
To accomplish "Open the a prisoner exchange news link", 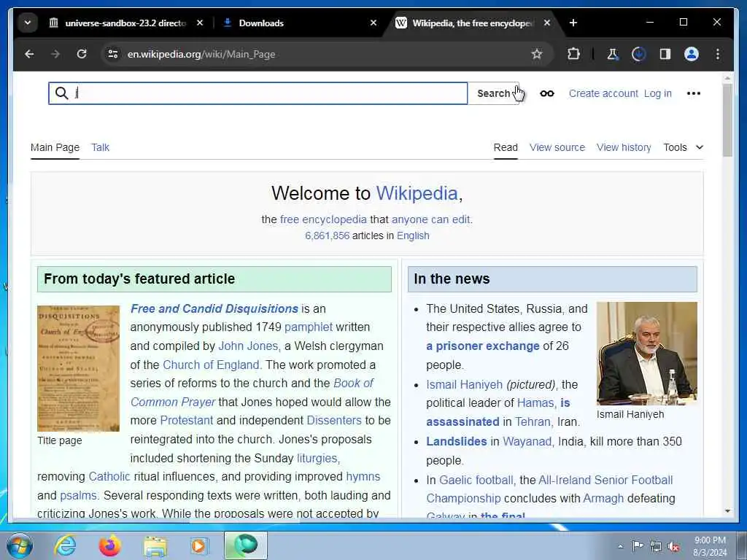I will (483, 346).
